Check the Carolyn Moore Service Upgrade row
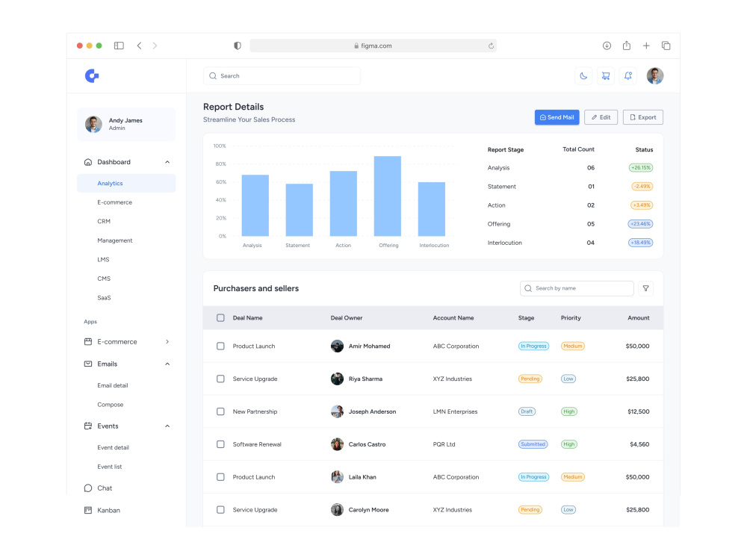 [220, 509]
